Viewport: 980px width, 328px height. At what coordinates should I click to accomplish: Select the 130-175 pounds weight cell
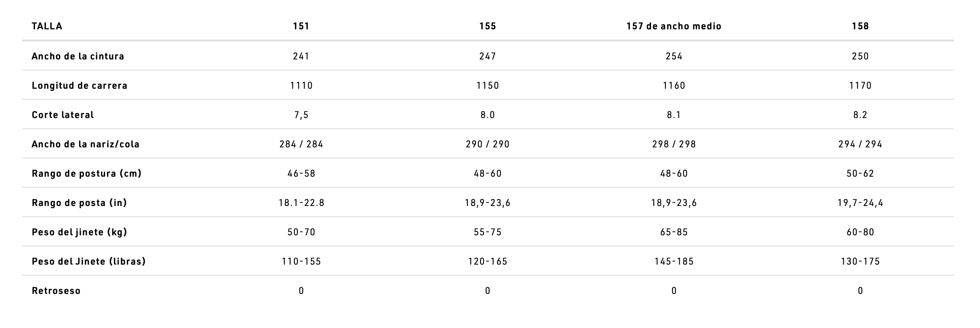coord(860,261)
